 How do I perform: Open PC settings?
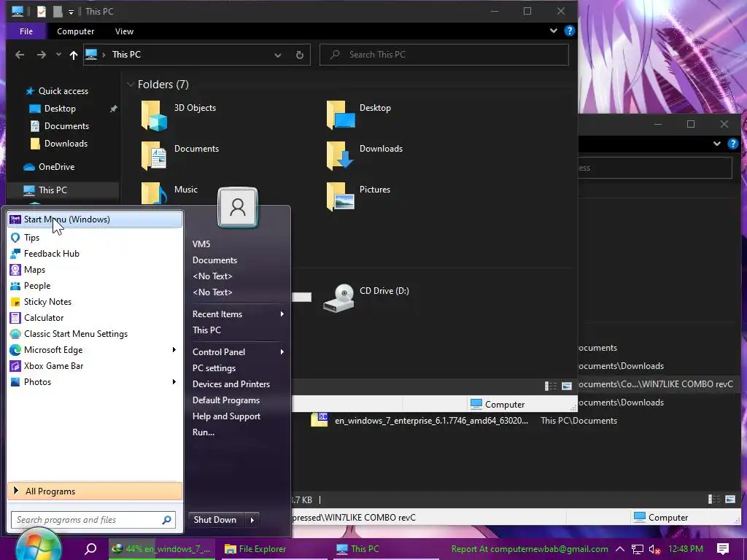pyautogui.click(x=214, y=368)
